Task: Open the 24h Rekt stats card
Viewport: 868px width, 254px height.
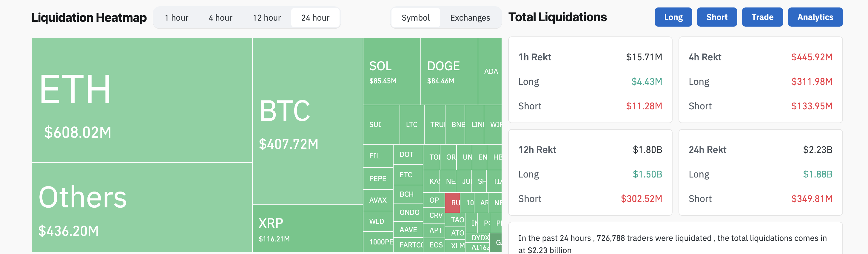Action: (x=760, y=172)
